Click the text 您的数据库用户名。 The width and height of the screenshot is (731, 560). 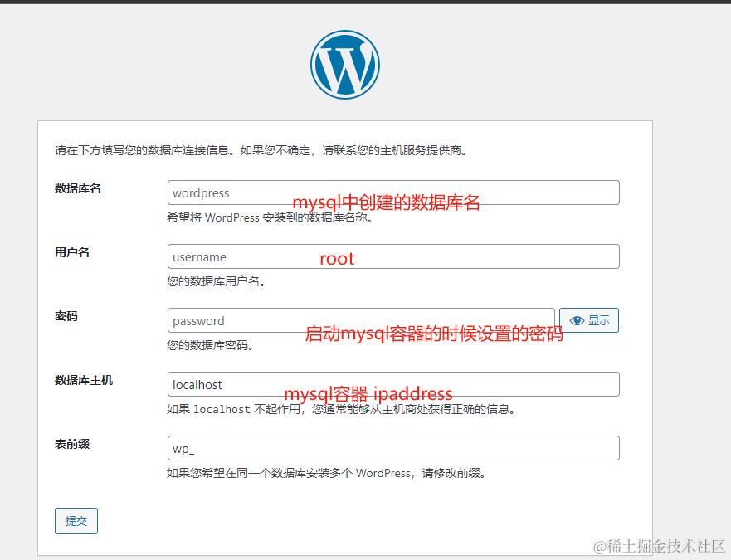217,281
